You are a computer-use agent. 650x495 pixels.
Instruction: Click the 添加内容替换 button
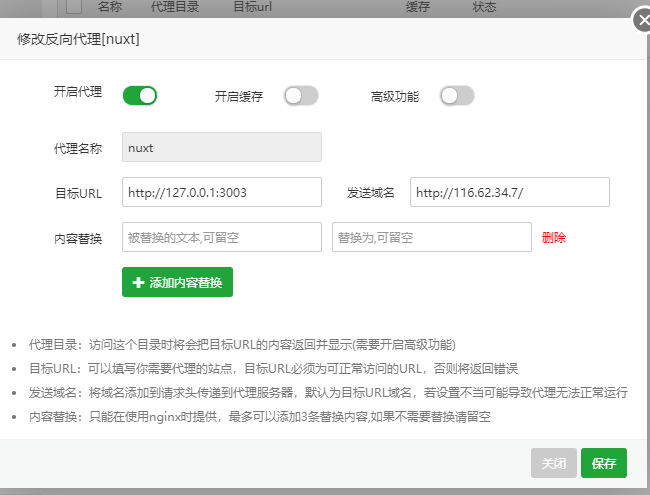177,282
